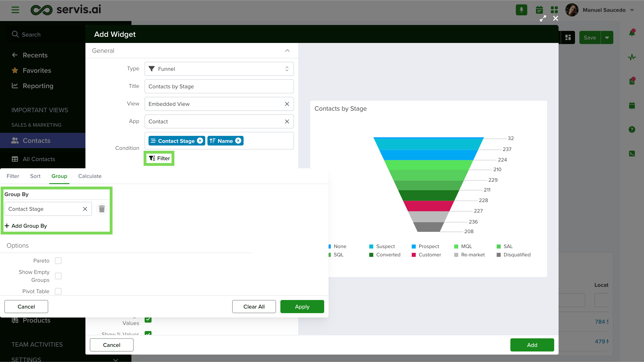The width and height of the screenshot is (644, 362).
Task: Expand the Settings sidebar section
Action: pos(115,360)
